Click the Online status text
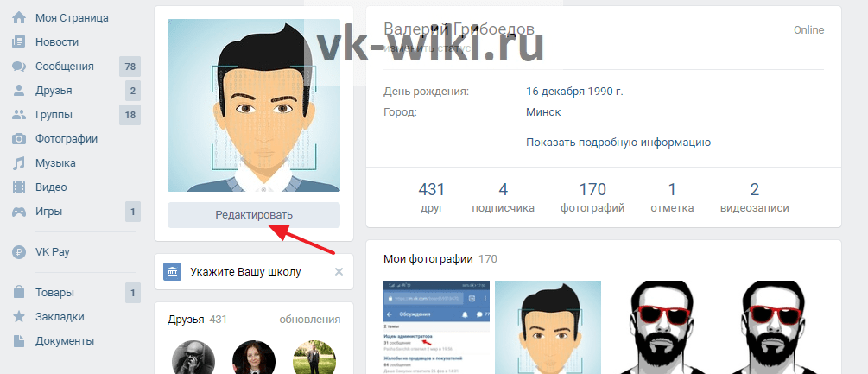The image size is (868, 374). pos(808,30)
